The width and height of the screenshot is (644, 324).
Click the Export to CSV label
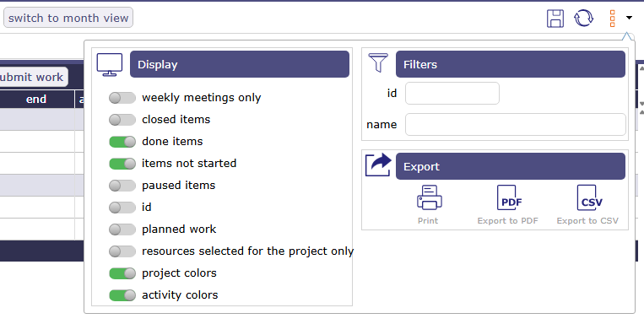point(587,221)
